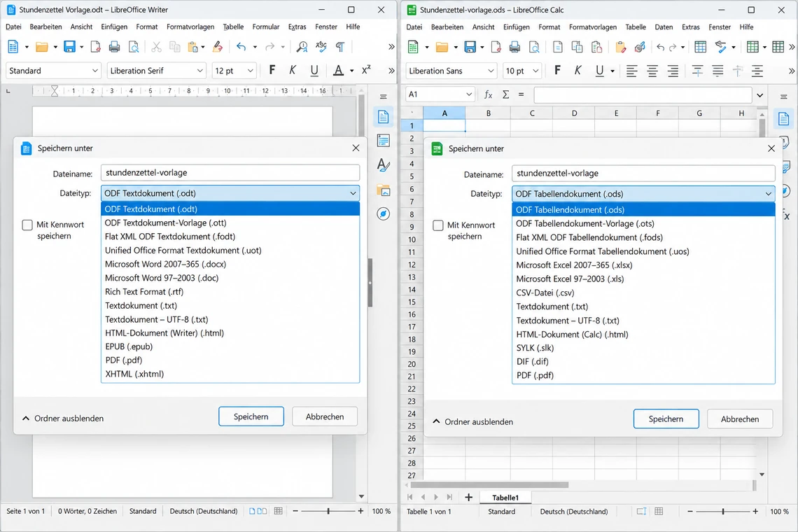Viewport: 798px width, 532px height.
Task: Click the Save icon in the Calc toolbar
Action: coord(470,47)
